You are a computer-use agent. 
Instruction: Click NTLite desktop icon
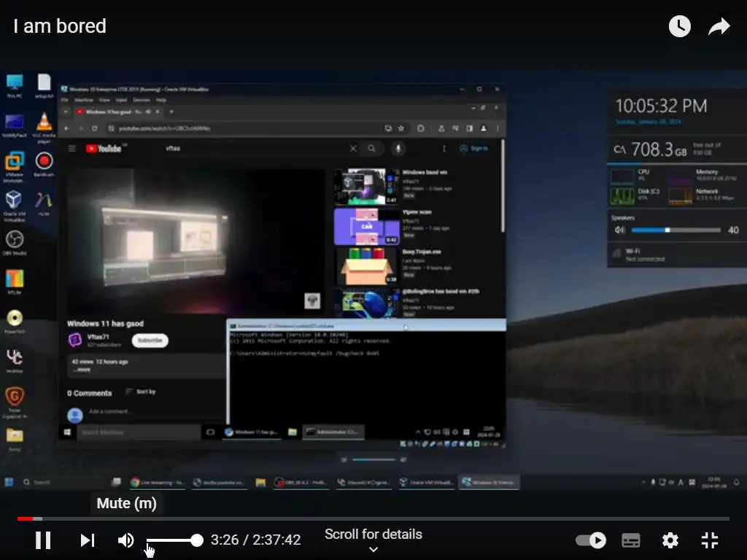[x=15, y=282]
